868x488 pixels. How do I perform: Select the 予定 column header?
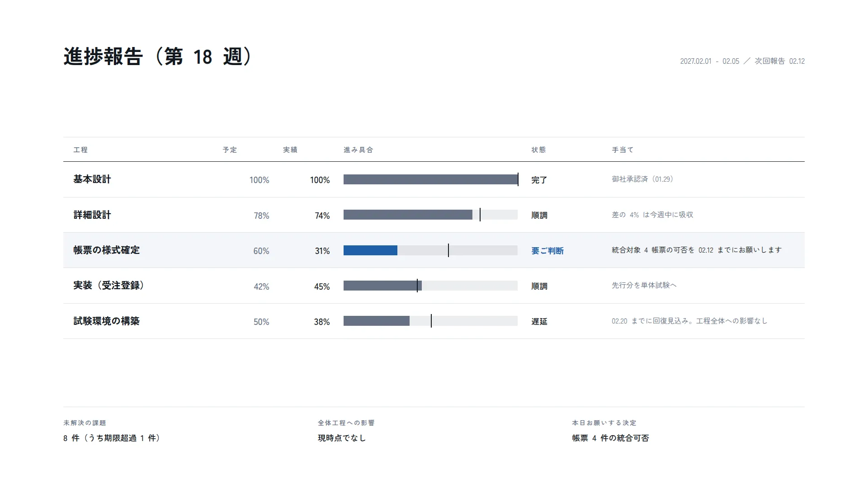coord(230,150)
